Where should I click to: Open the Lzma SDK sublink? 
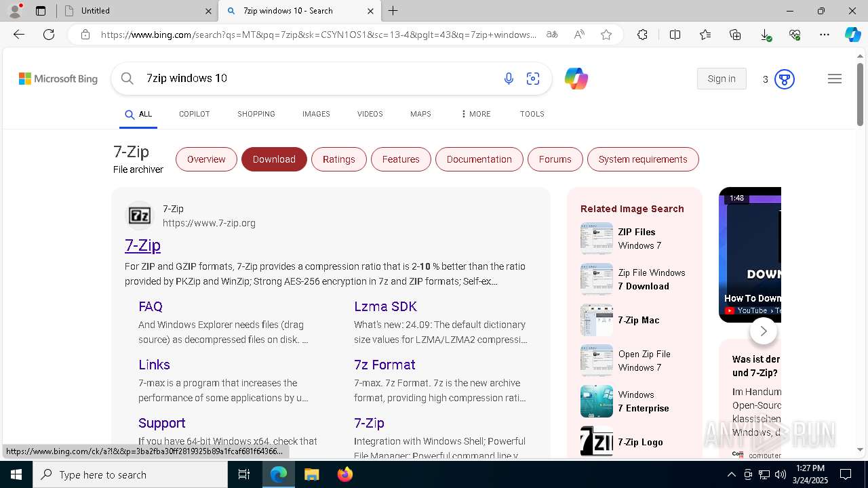tap(385, 306)
